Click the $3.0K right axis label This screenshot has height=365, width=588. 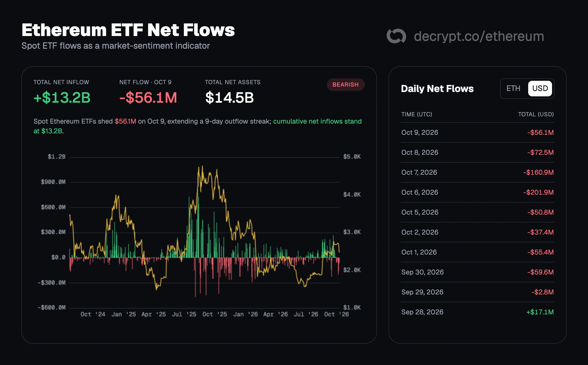click(352, 232)
